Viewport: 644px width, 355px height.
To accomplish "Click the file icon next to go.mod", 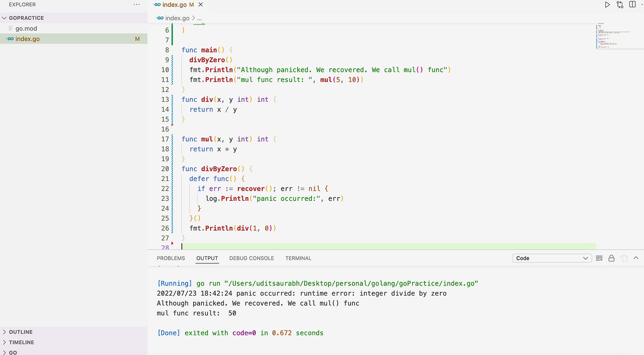I will [11, 29].
